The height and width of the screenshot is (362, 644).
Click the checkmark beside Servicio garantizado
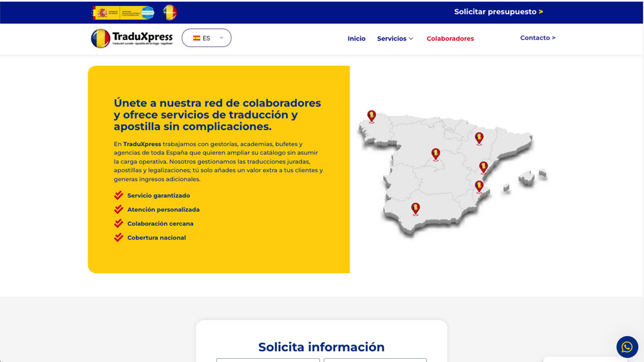(x=118, y=195)
